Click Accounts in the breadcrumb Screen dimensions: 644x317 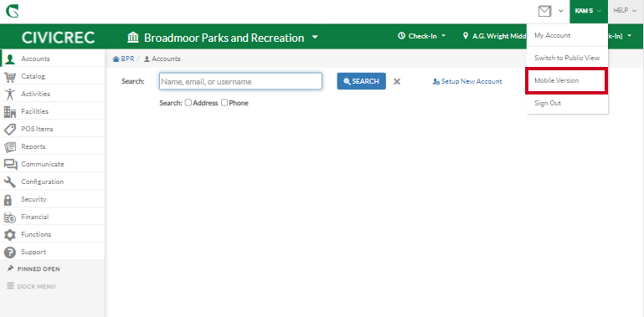(166, 59)
